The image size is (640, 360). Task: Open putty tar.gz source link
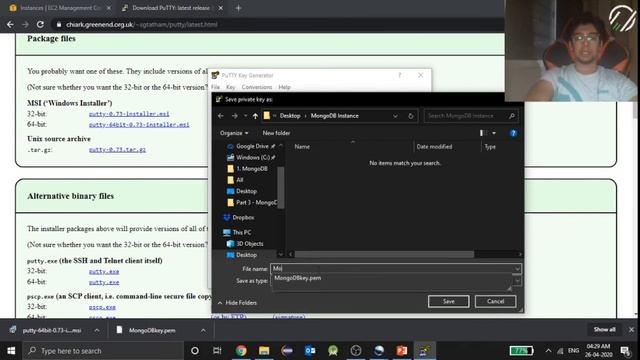click(117, 150)
